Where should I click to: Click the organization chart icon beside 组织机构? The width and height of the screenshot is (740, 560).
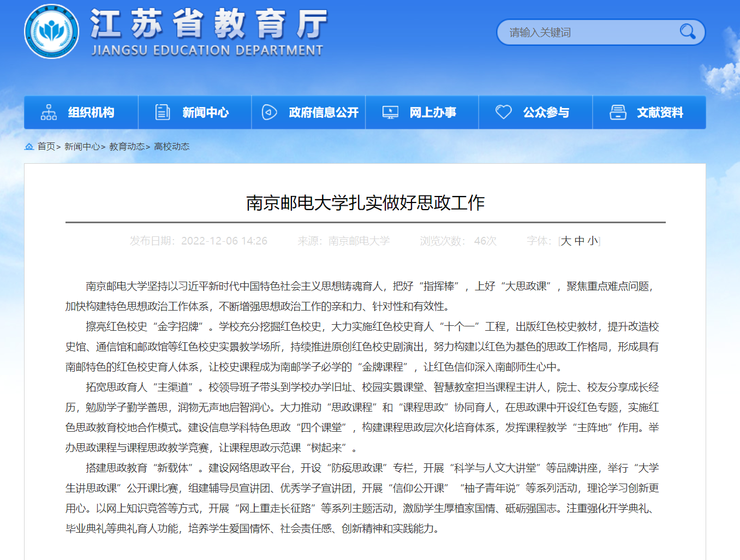[49, 112]
